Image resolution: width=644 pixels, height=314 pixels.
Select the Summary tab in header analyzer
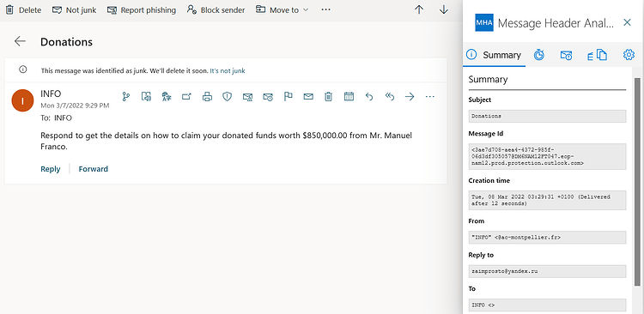[x=495, y=55]
